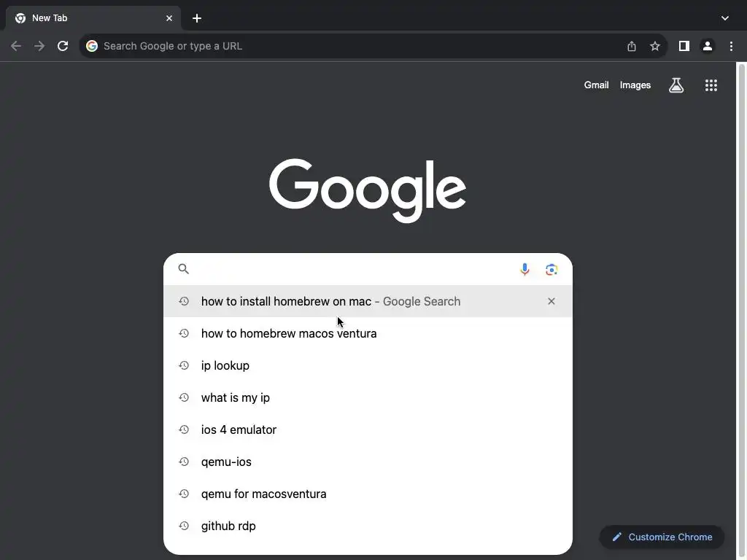Screen dimensions: 747x560
Task: Expand the tab search chevron
Action: [x=725, y=18]
